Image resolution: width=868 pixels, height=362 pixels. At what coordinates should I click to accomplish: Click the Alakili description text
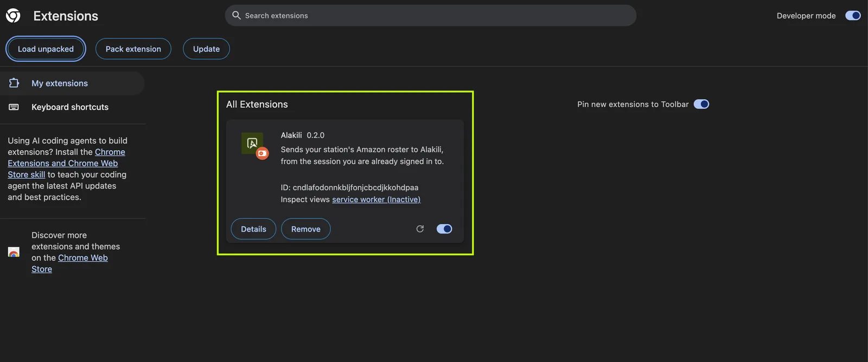pyautogui.click(x=362, y=156)
